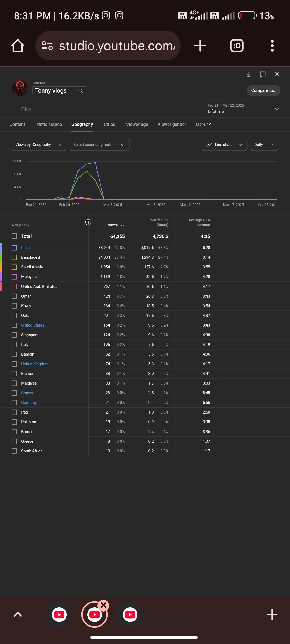Click the total views value 64,255

click(x=118, y=236)
